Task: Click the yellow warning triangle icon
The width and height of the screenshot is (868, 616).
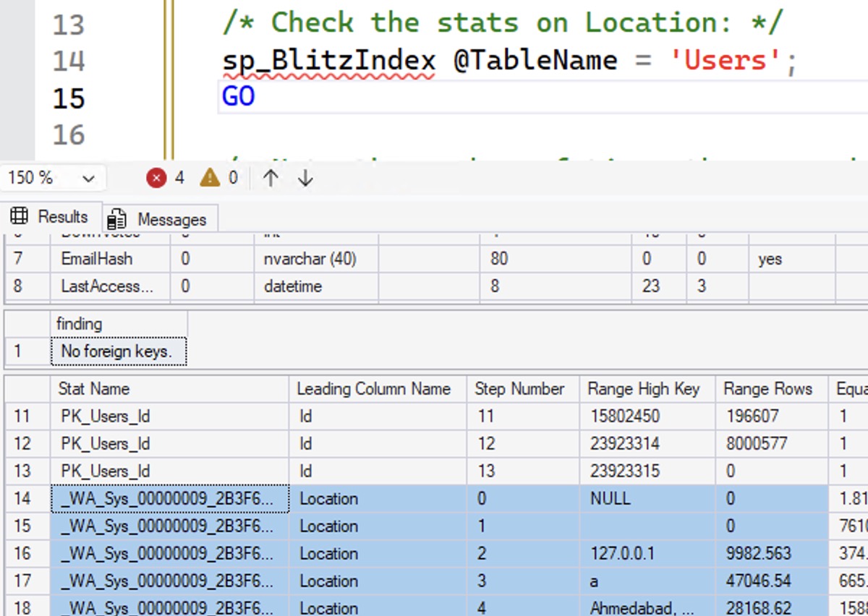Action: click(x=210, y=178)
